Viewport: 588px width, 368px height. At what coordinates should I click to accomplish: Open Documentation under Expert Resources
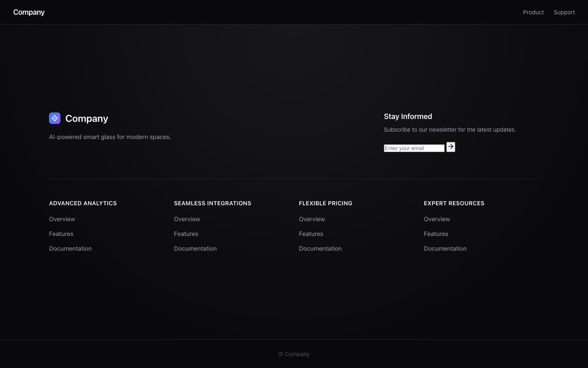pyautogui.click(x=445, y=249)
